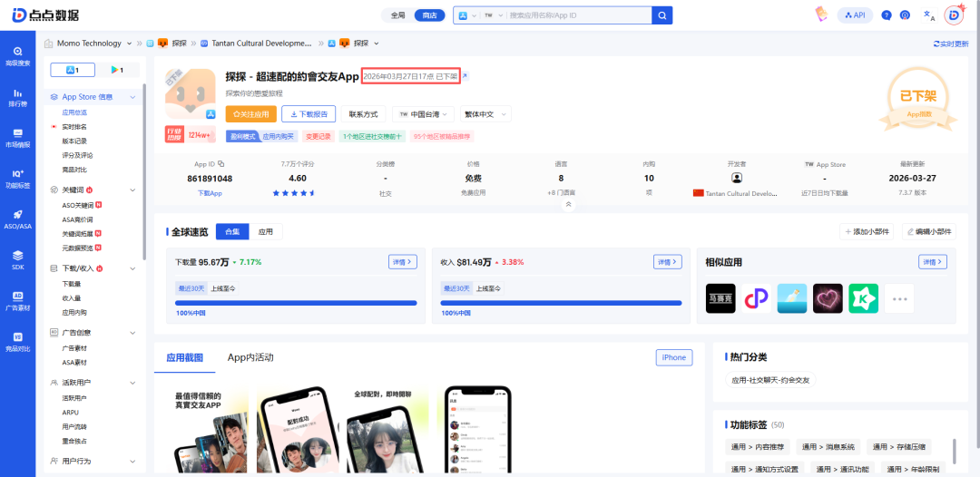Open the bottle-on-sea similar app icon
The height and width of the screenshot is (477, 980).
pyautogui.click(x=792, y=299)
